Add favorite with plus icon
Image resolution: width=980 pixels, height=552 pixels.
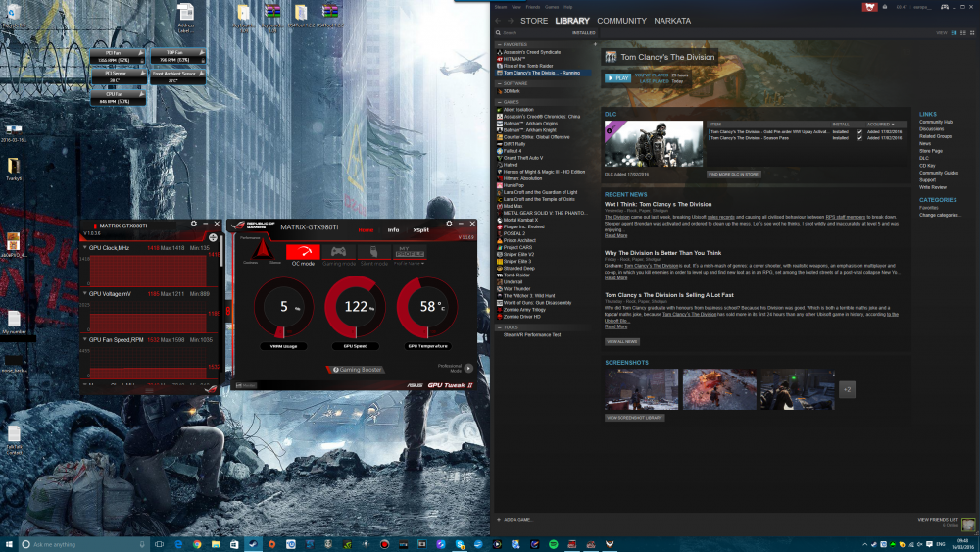tap(595, 44)
